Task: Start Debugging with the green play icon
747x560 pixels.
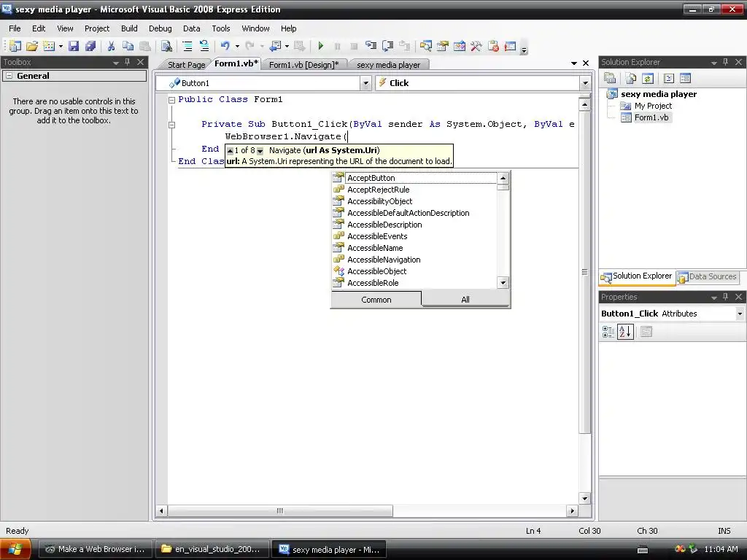Action: tap(321, 46)
